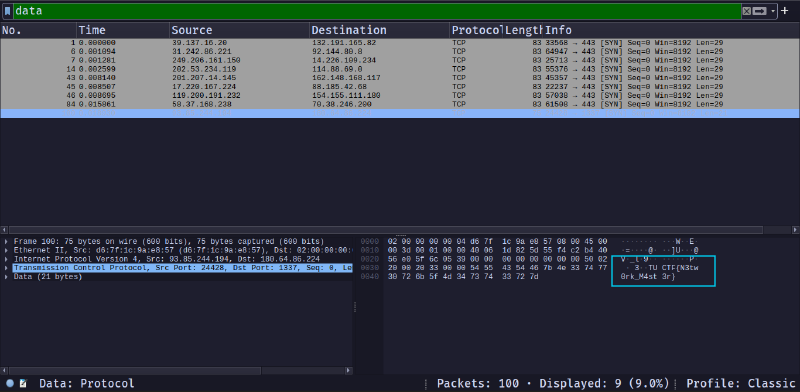Click the packet list left scroll arrow

(x=4, y=230)
